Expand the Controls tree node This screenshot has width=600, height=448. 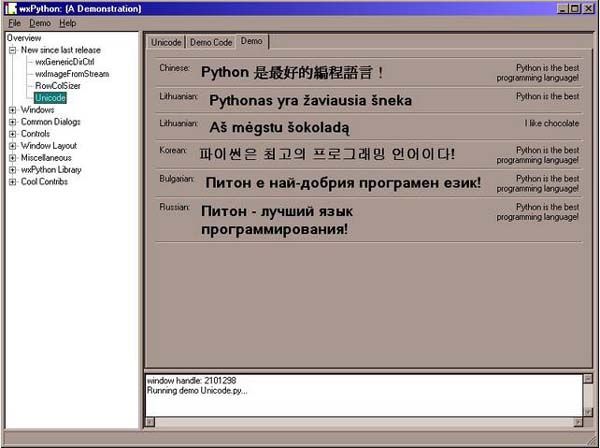coord(13,134)
